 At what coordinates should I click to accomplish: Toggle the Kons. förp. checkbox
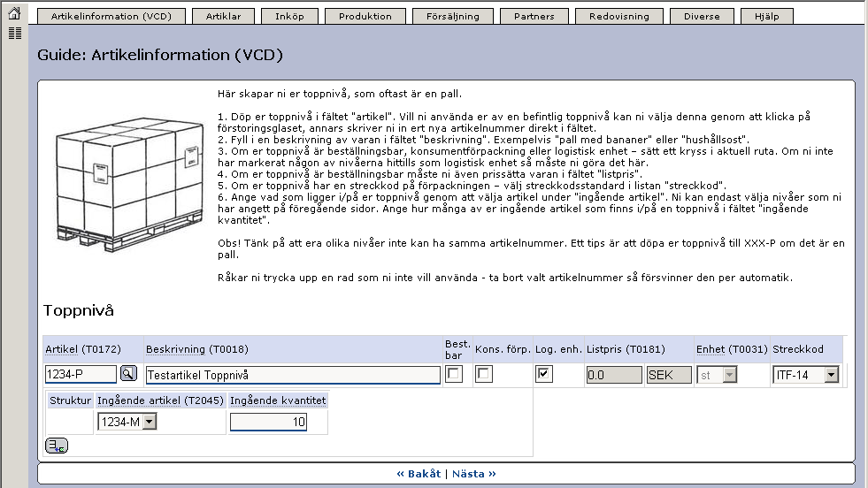click(484, 374)
